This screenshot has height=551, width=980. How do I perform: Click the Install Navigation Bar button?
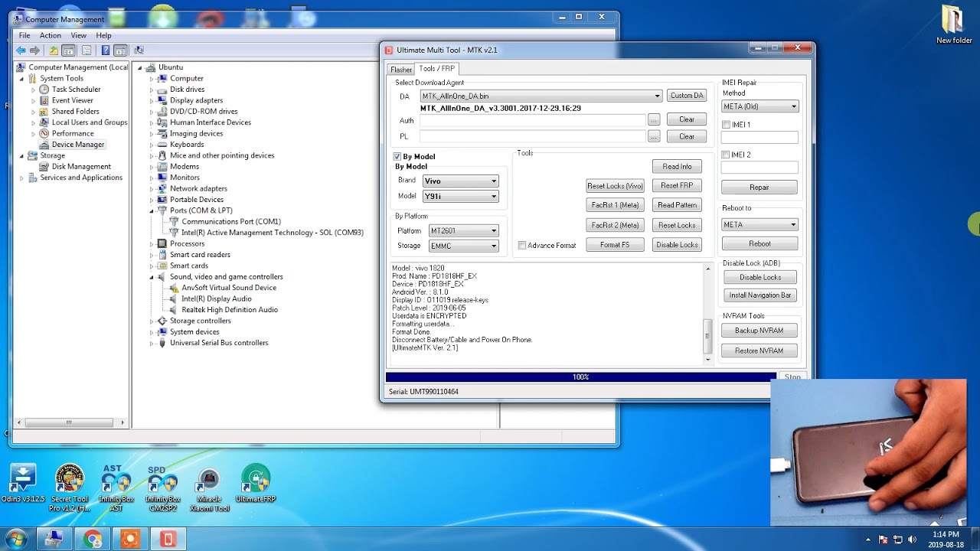tap(760, 295)
